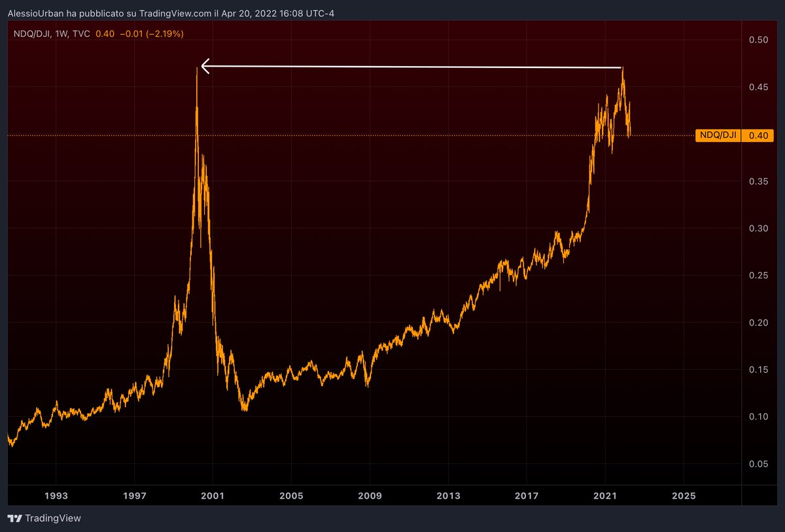Click the 0.10 price axis label
The image size is (785, 532).
click(758, 416)
